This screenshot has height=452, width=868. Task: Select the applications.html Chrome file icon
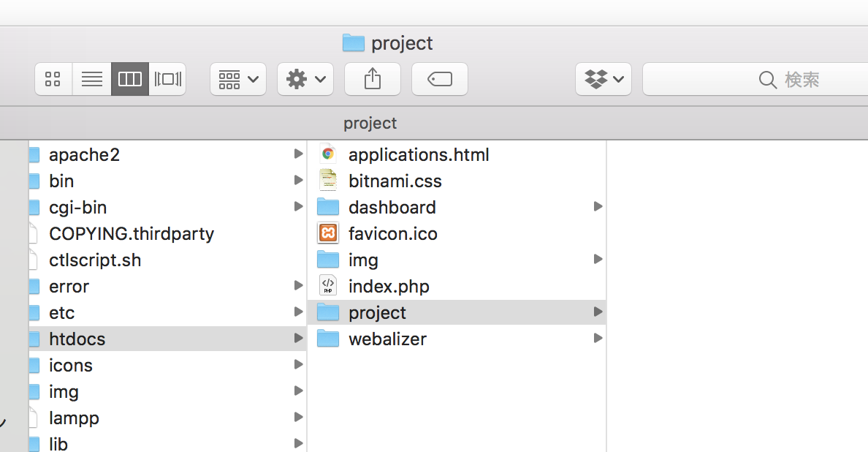328,154
